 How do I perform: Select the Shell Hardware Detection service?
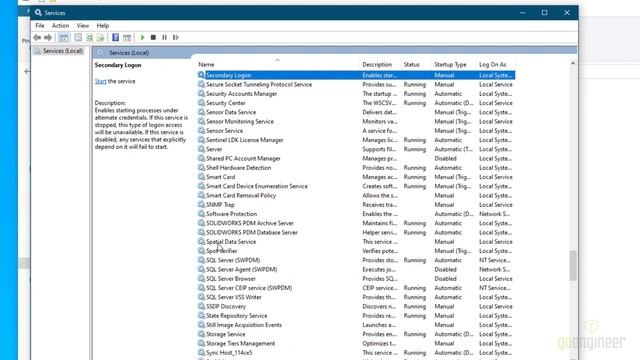238,168
